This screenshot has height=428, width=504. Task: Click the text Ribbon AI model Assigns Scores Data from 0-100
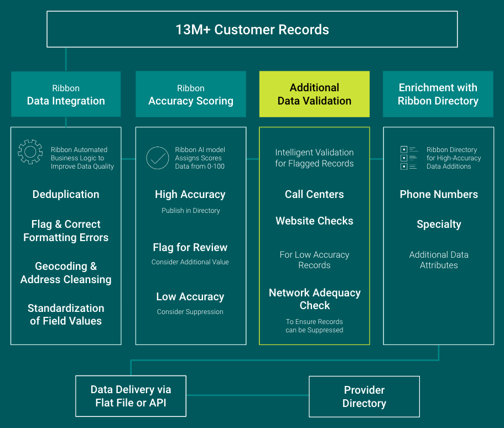coord(200,158)
